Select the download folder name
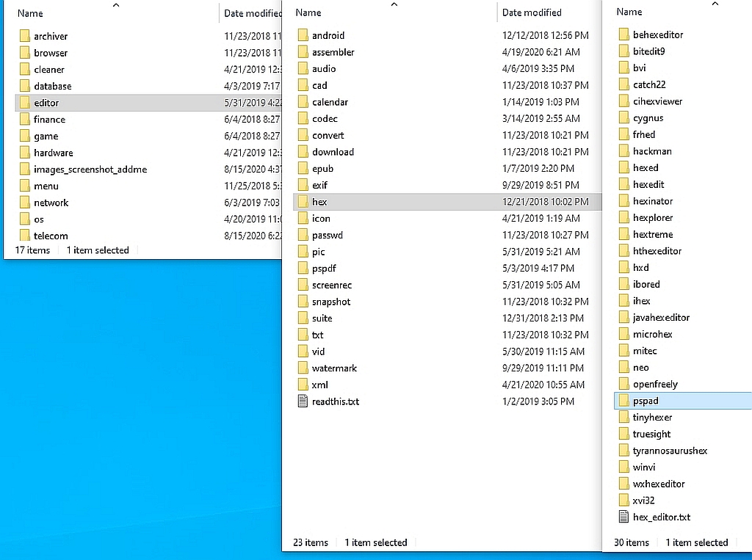 pyautogui.click(x=333, y=152)
